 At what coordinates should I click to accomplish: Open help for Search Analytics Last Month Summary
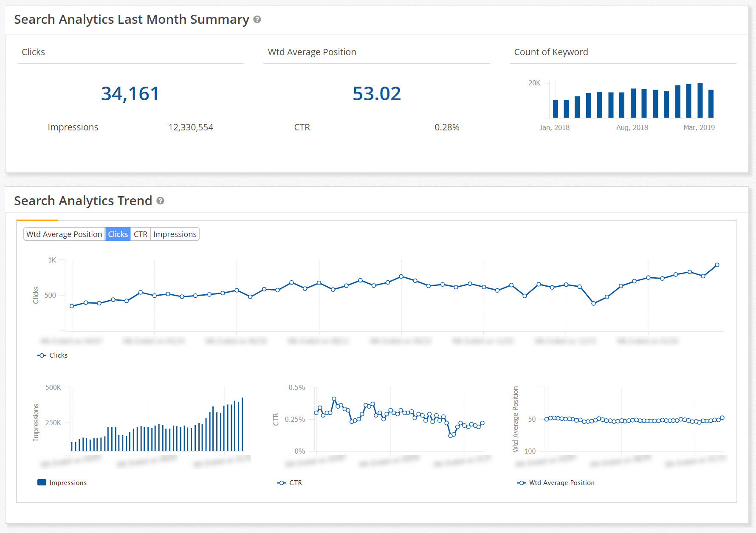point(257,20)
